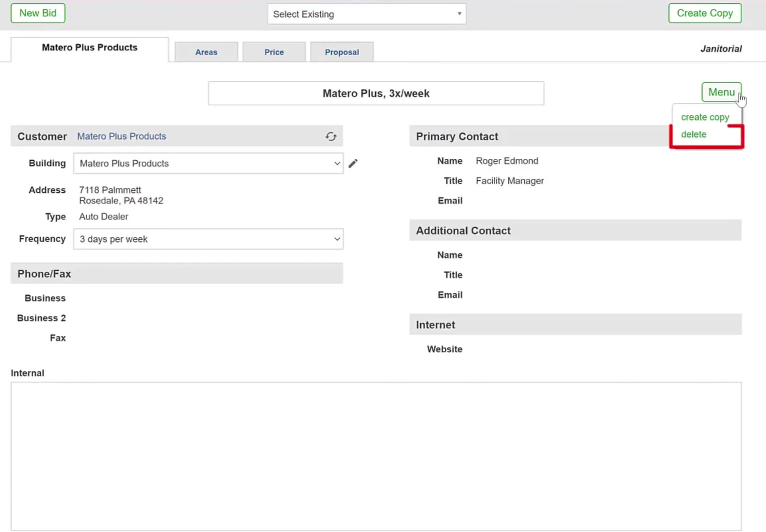Click the Janitorial label
The width and height of the screenshot is (766, 532).
pos(721,49)
